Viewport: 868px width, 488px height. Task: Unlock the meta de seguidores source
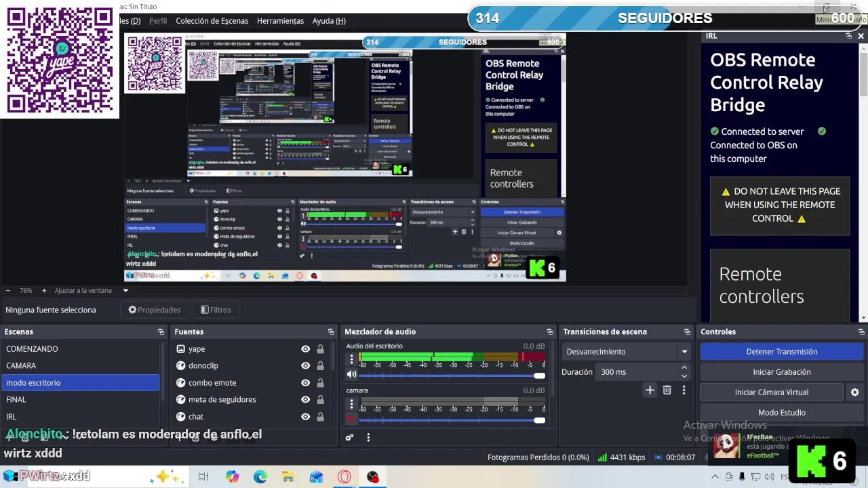click(320, 400)
